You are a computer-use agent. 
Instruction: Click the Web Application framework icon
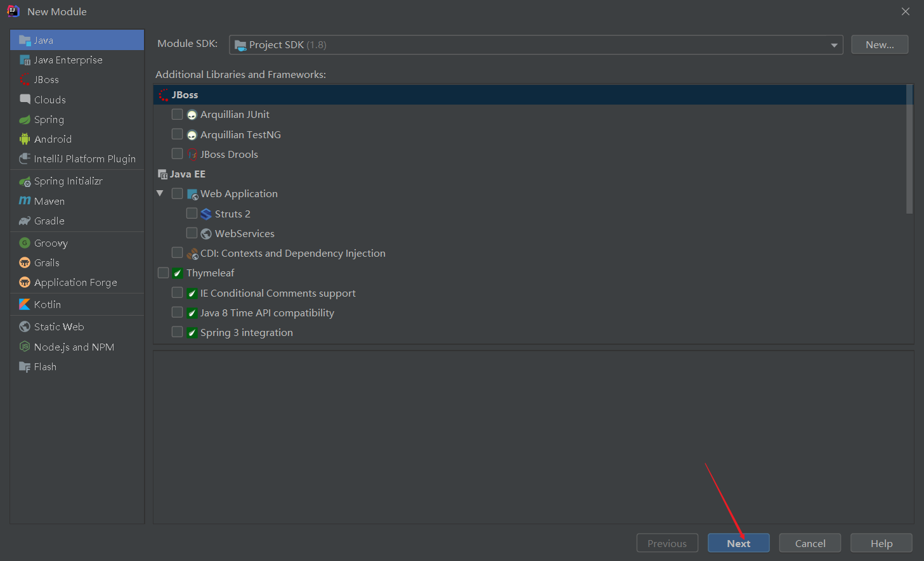[193, 195]
